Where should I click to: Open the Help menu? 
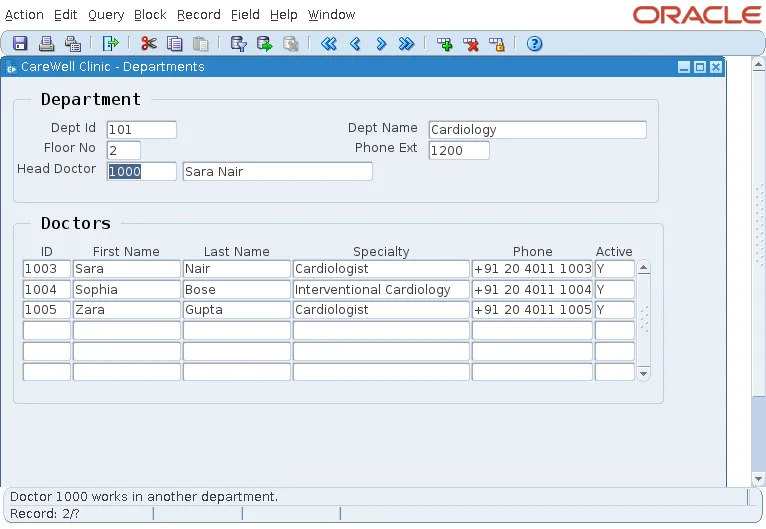tap(283, 15)
